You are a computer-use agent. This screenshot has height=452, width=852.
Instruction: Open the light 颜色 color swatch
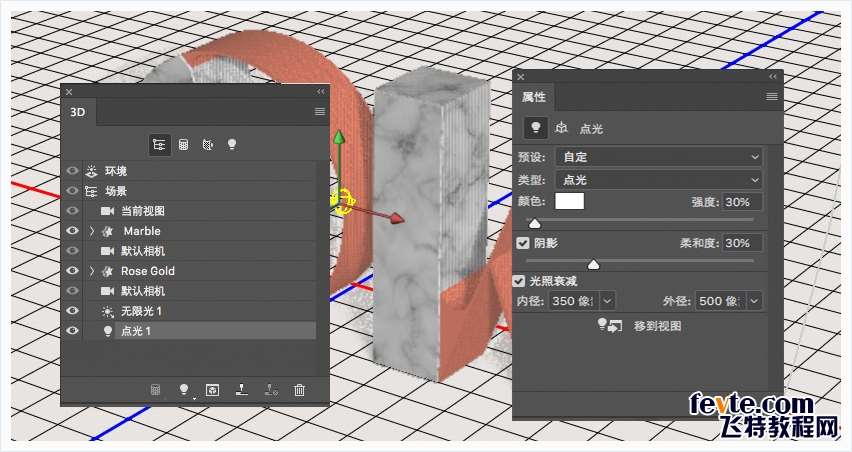(x=569, y=201)
